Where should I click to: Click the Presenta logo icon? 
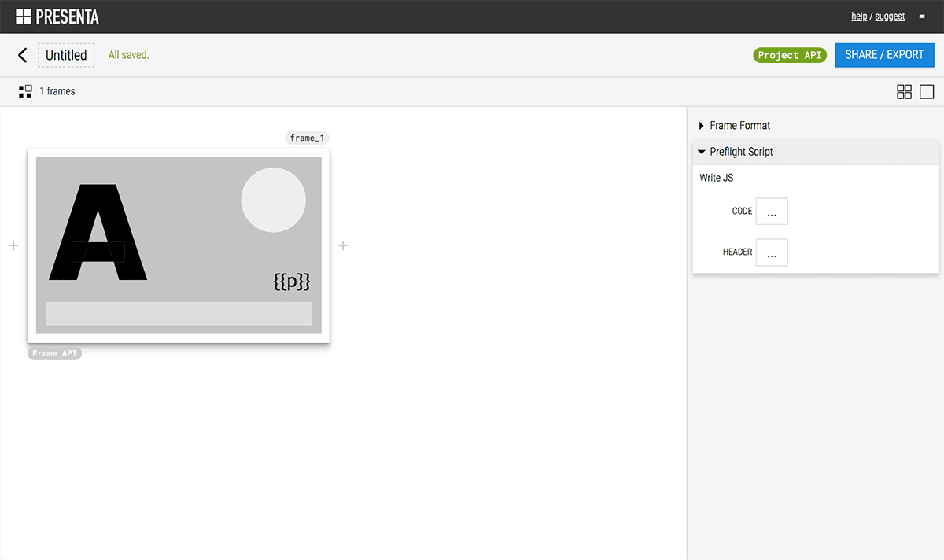point(24,17)
